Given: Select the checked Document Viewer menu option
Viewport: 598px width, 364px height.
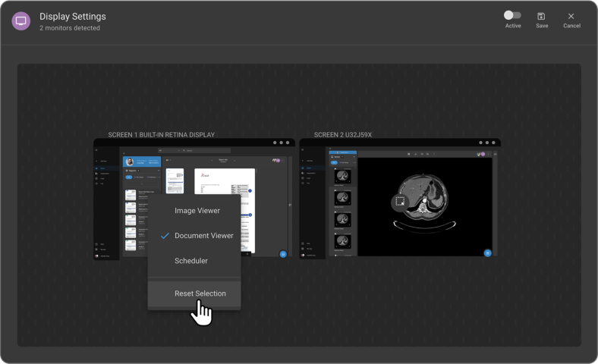Looking at the screenshot, I should [203, 236].
